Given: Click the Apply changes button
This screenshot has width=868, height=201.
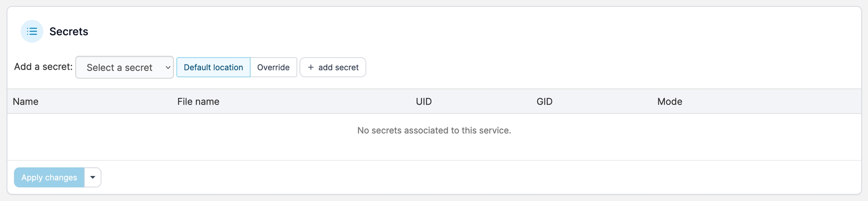Looking at the screenshot, I should (x=49, y=177).
